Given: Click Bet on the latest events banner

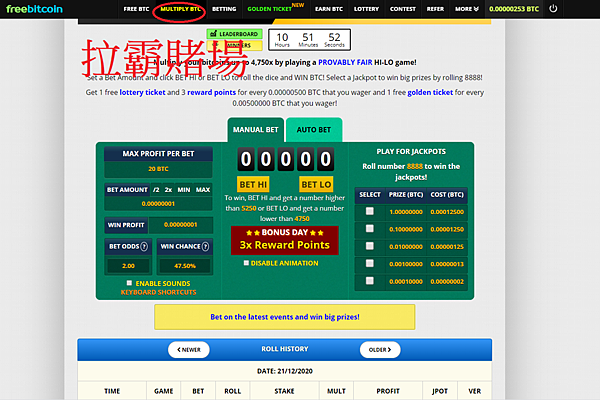Looking at the screenshot, I should coord(285,317).
